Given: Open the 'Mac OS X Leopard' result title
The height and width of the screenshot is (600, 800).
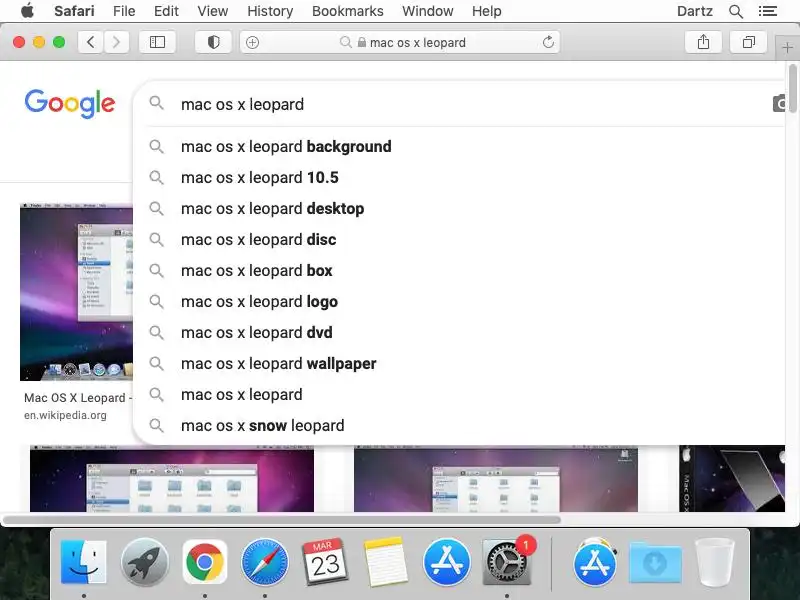Looking at the screenshot, I should (78, 398).
